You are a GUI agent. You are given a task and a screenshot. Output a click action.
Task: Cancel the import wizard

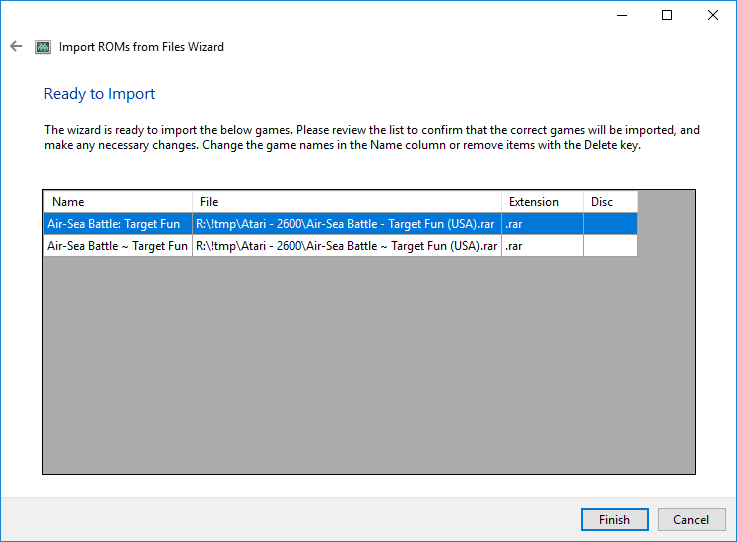pyautogui.click(x=691, y=519)
